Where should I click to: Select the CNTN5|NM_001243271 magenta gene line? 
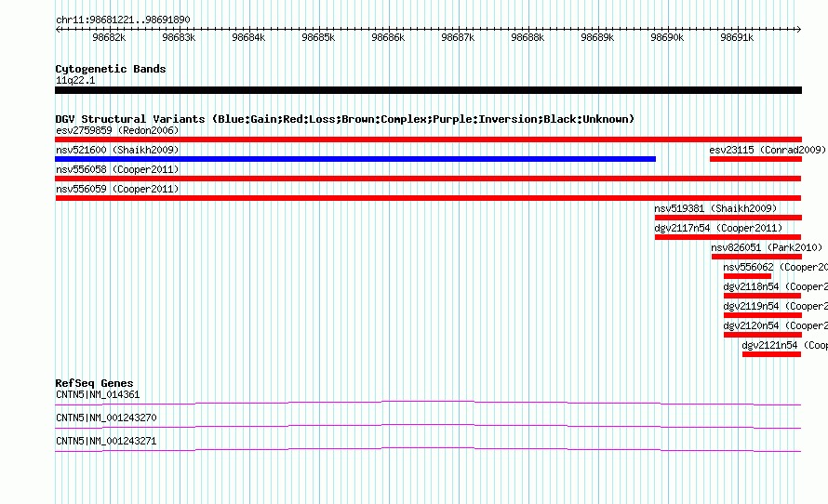428,450
